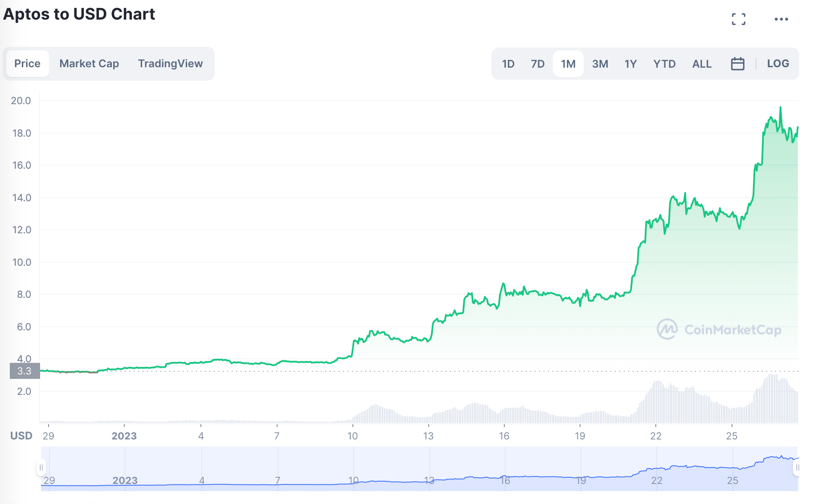Screen dimensions: 826x504
Task: Open the fullscreen chart view icon
Action: [x=738, y=19]
